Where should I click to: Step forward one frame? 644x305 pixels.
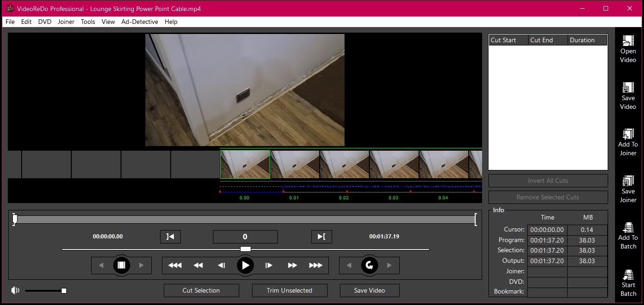tap(269, 265)
